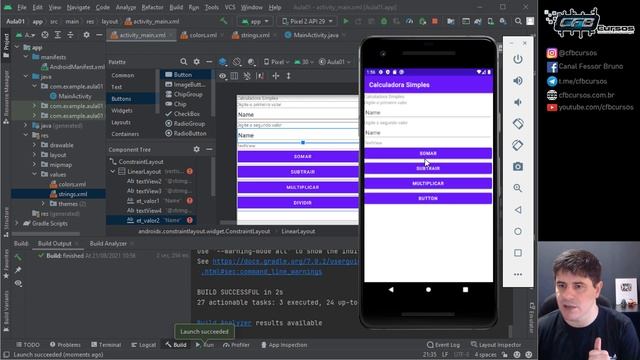The width and height of the screenshot is (640, 360).
Task: Click the blue constraint handle below the second Name field
Action: click(x=303, y=142)
